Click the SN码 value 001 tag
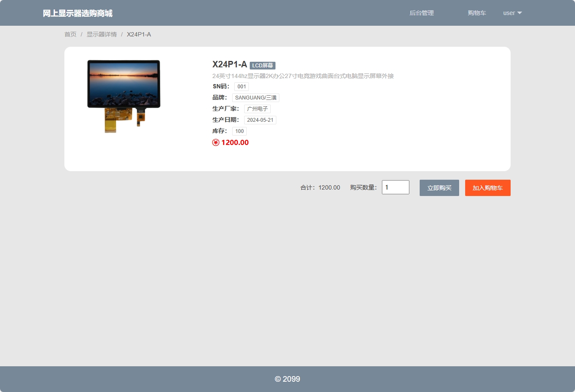Screen dimensions: 575x392 tap(241, 86)
